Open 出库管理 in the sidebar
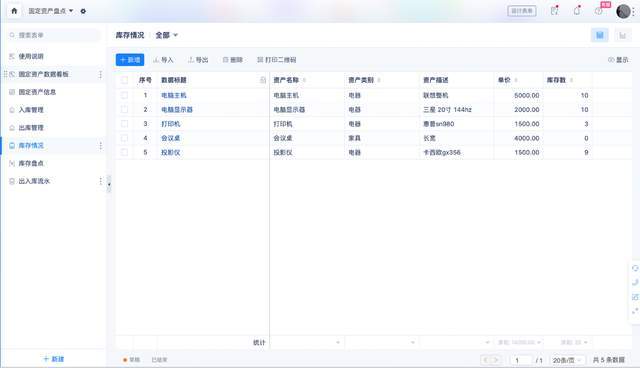 (31, 128)
